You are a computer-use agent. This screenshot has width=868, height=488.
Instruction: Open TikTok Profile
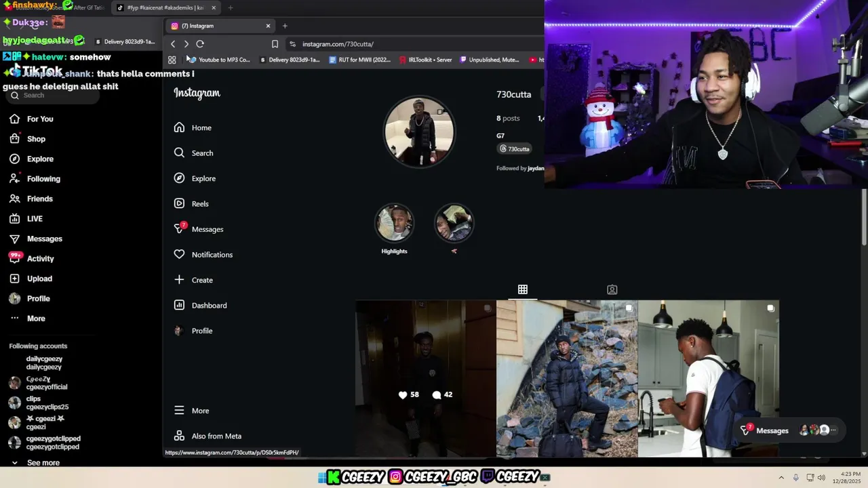[x=29, y=299]
